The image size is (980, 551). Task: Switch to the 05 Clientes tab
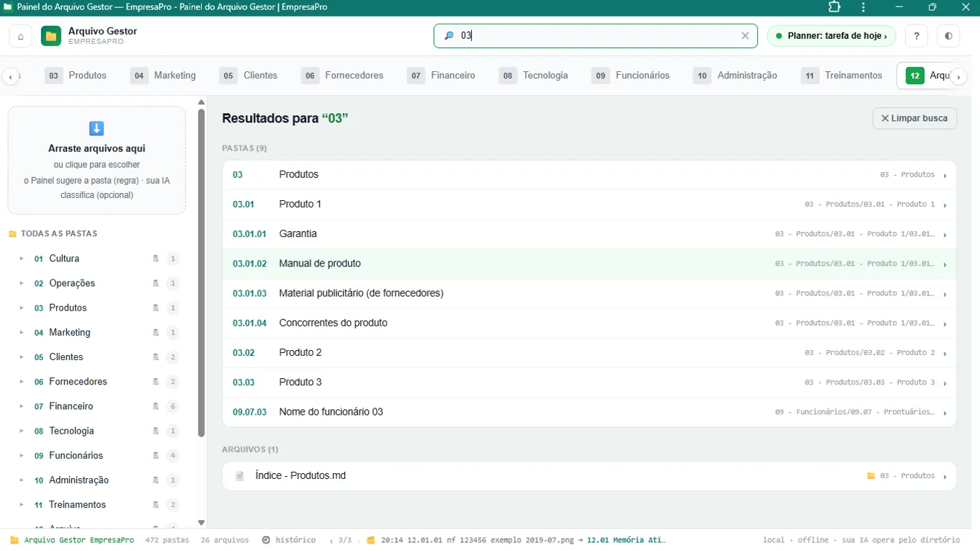pos(249,75)
